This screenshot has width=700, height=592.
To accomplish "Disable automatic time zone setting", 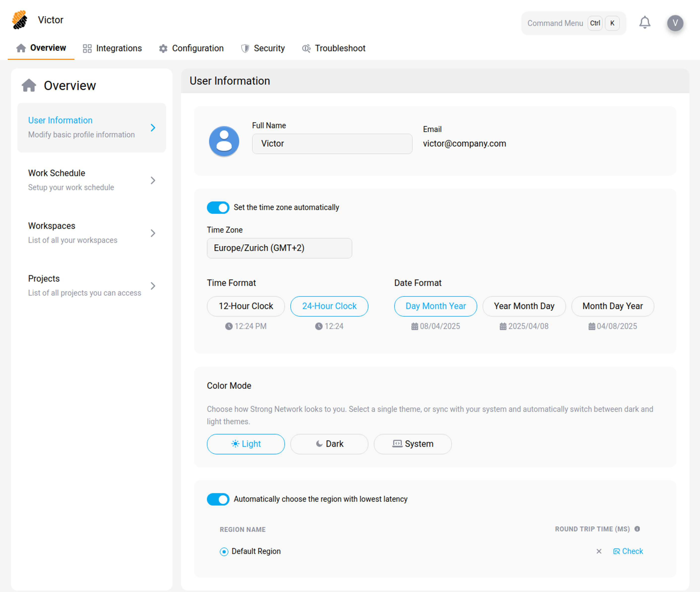I will (x=218, y=207).
